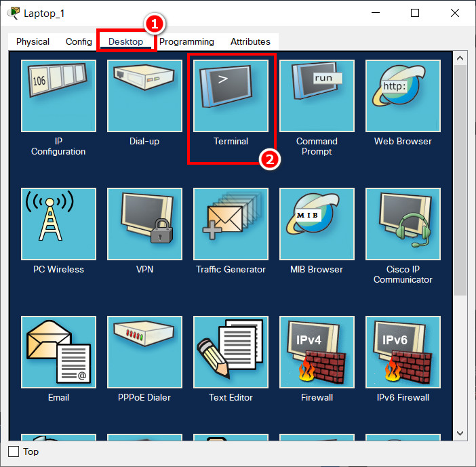Open PC Wireless settings

coord(58,224)
